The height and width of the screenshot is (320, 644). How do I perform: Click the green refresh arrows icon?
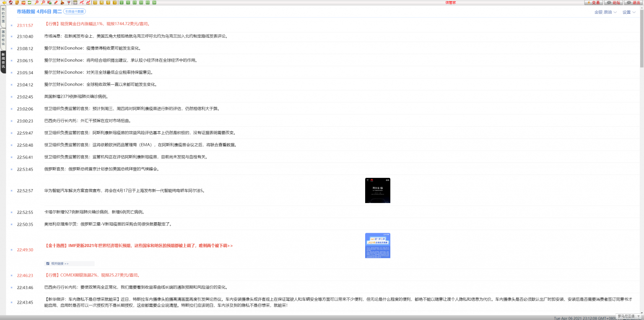click(x=30, y=3)
